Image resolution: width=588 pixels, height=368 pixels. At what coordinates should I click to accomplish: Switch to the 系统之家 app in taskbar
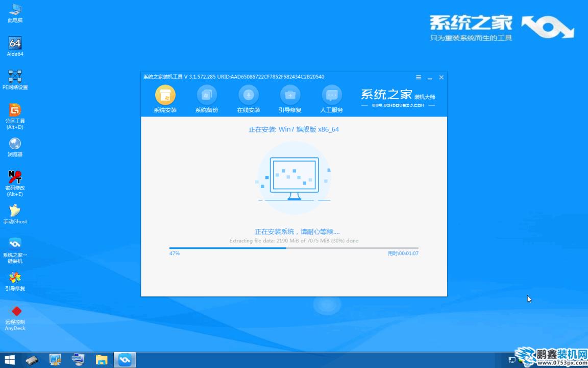click(x=125, y=360)
